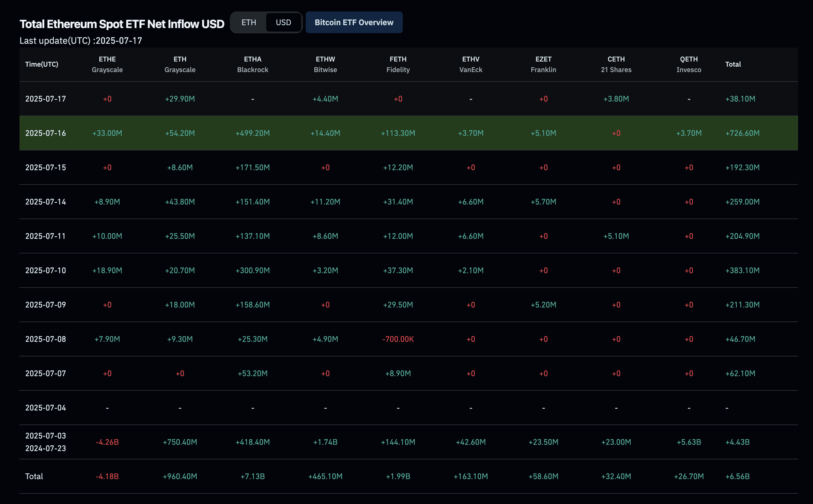Select the 2025-07-04 date cell
The width and height of the screenshot is (813, 504).
click(46, 408)
